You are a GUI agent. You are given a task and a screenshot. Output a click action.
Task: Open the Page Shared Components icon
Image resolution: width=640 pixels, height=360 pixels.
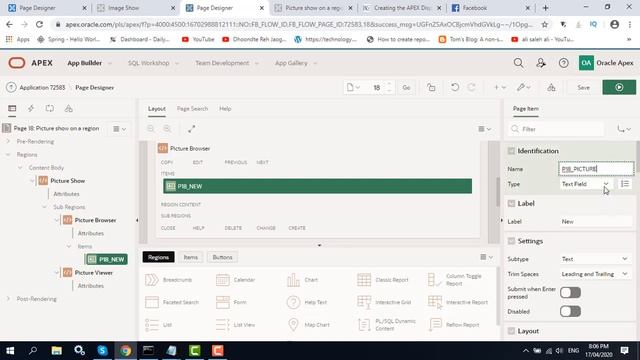click(69, 108)
